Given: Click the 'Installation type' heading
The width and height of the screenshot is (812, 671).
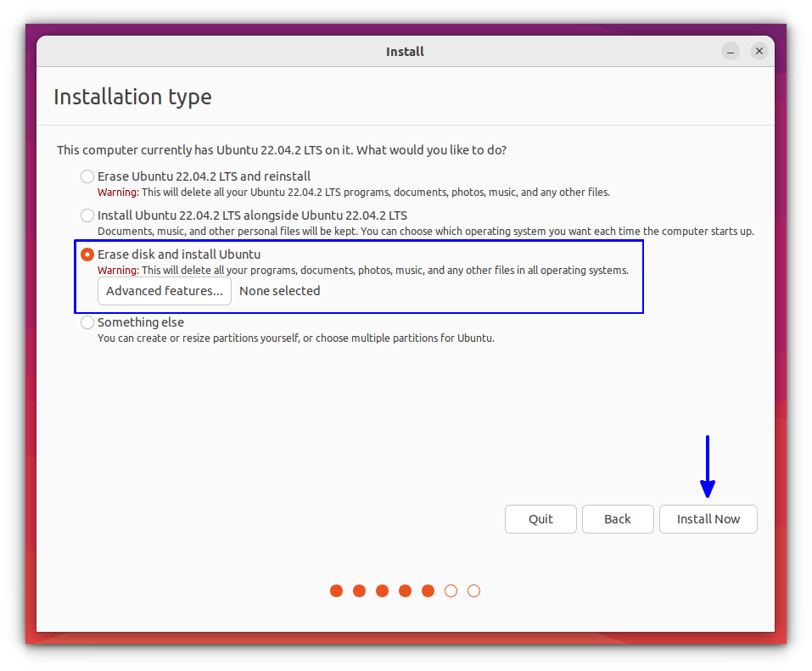Looking at the screenshot, I should 132,98.
